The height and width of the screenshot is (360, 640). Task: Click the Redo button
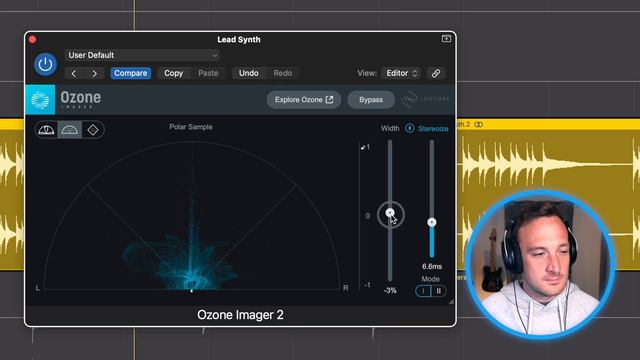click(x=283, y=73)
